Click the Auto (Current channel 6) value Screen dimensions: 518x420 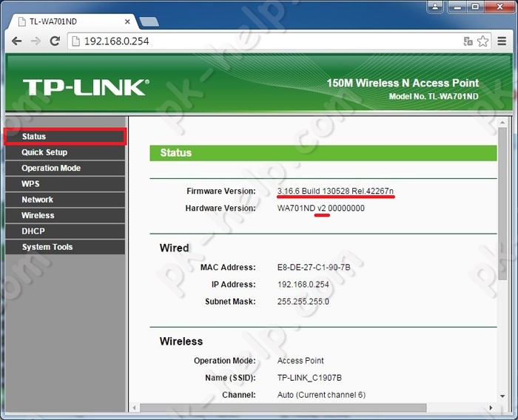point(321,396)
